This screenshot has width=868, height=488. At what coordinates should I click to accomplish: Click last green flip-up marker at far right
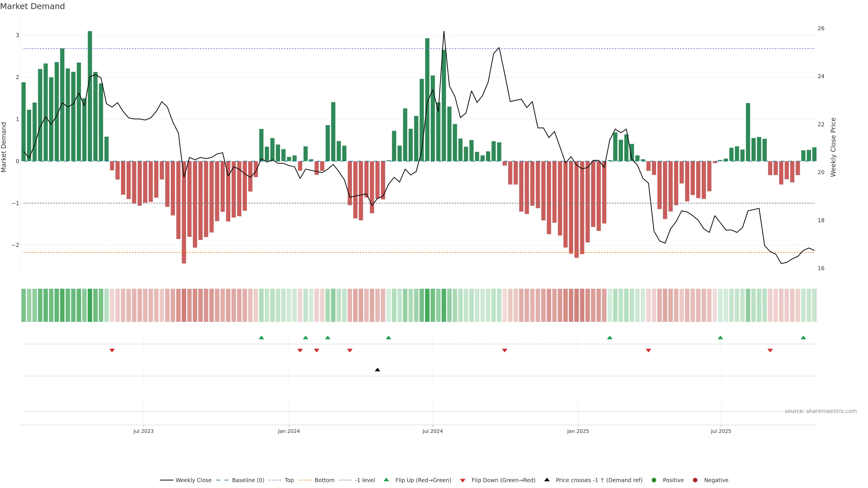(x=803, y=338)
